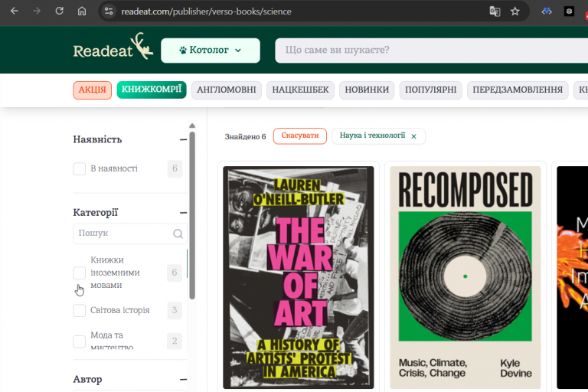
Task: Open site information icon in address bar
Action: (x=109, y=11)
